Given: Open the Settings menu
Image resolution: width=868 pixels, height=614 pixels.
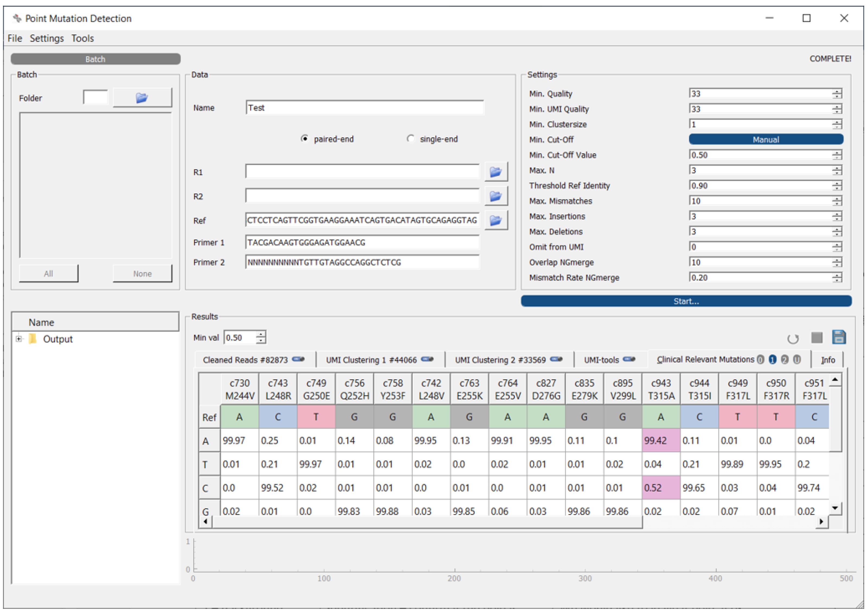Looking at the screenshot, I should click(x=47, y=38).
